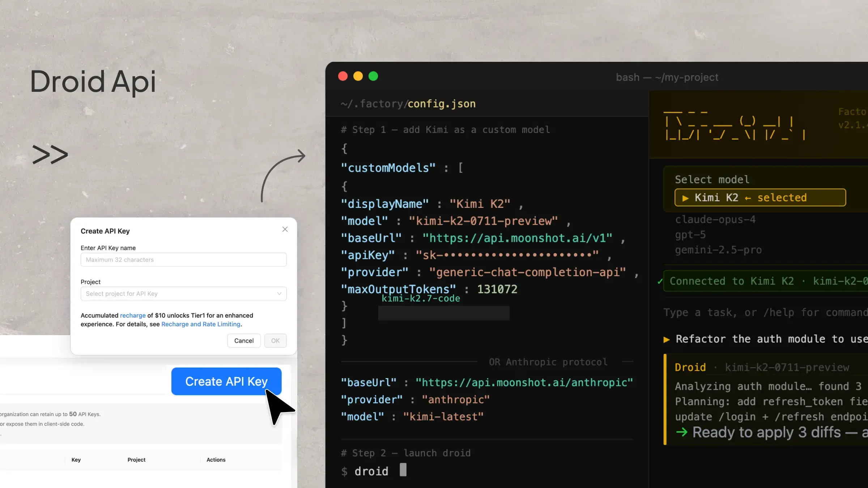The width and height of the screenshot is (868, 488).
Task: Click the Key column header
Action: point(76,459)
